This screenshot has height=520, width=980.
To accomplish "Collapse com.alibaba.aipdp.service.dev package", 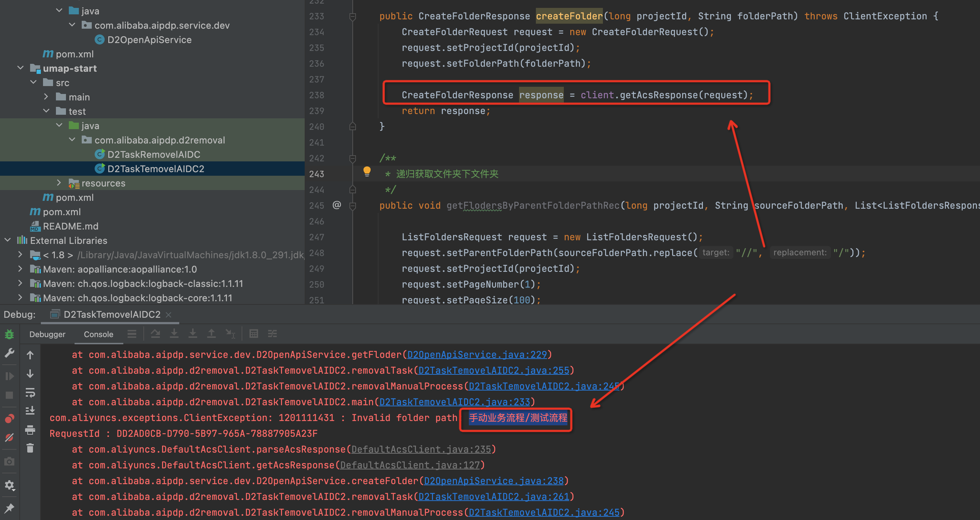I will tap(72, 25).
